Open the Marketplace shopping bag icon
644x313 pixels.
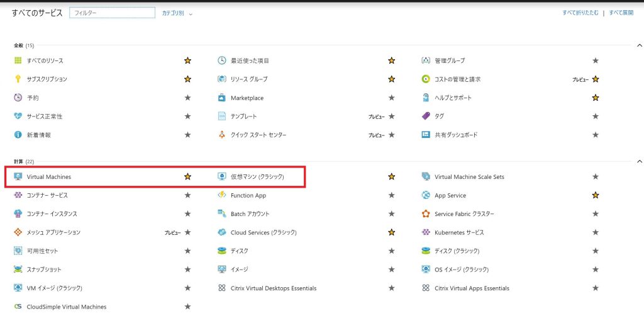pyautogui.click(x=222, y=98)
